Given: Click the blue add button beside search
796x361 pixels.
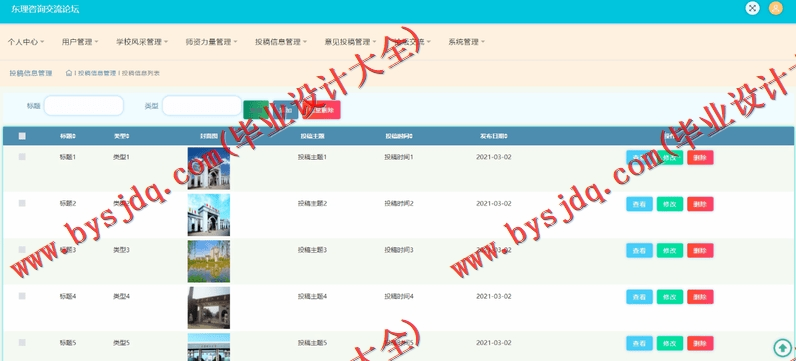Looking at the screenshot, I should (286, 110).
